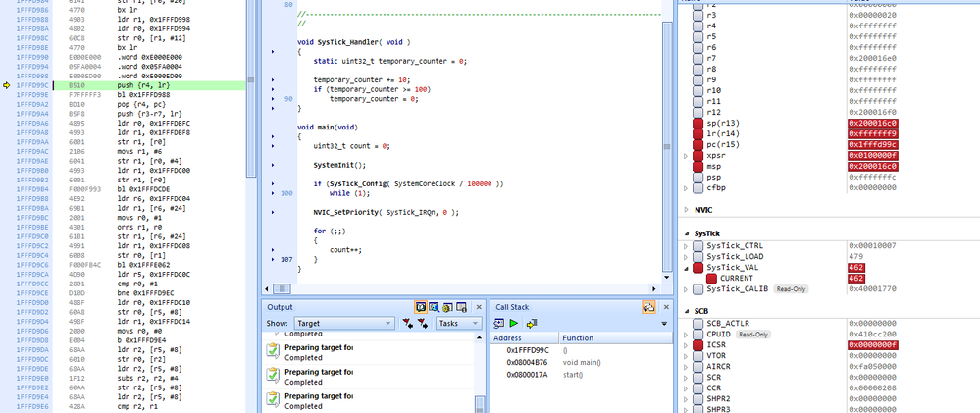Click the highlighted icon in Call Stack header
Screen dimensions: 980x413
click(648, 307)
